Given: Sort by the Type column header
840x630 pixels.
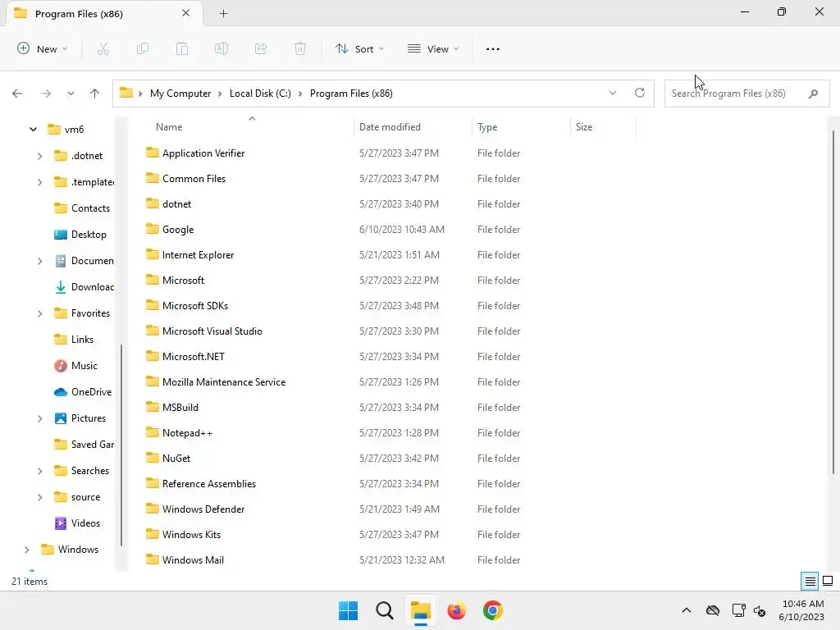Looking at the screenshot, I should click(487, 127).
